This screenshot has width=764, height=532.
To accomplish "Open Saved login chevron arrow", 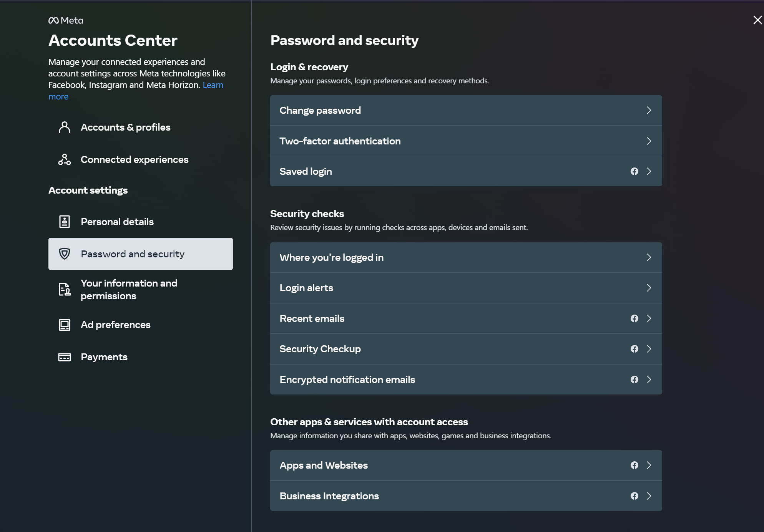I will (x=649, y=171).
